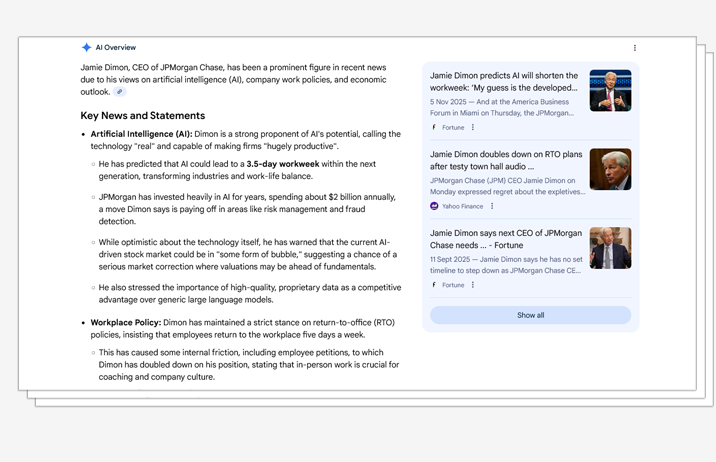The width and height of the screenshot is (716, 462).
Task: Click the Yahoo Finance source icon
Action: click(x=434, y=206)
